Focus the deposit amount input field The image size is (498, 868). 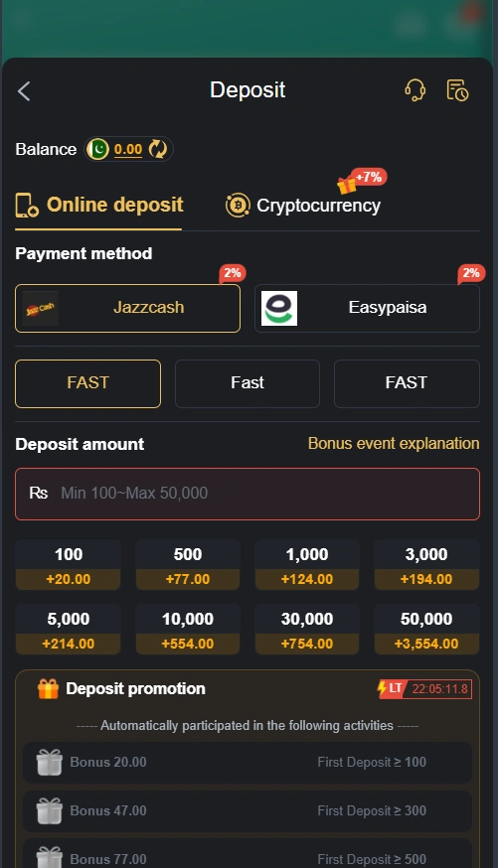click(x=248, y=494)
